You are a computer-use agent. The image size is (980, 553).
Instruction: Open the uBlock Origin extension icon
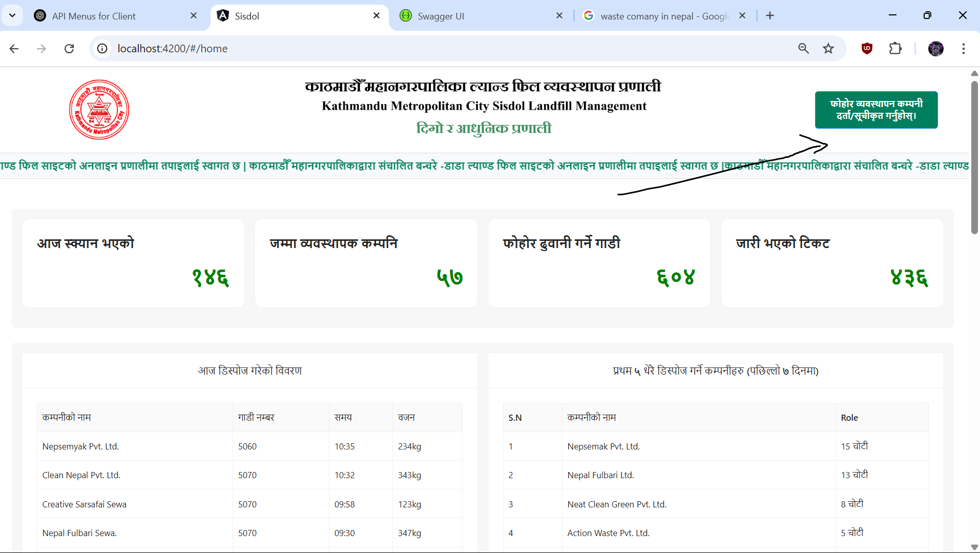(867, 49)
